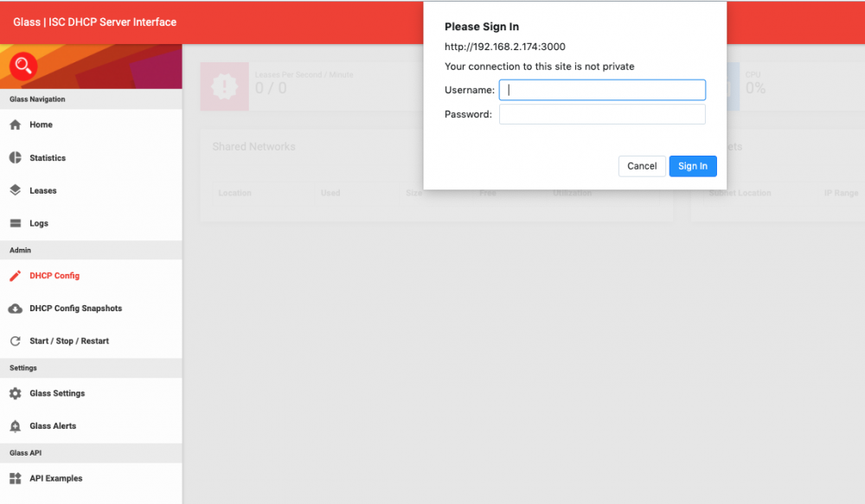865x504 pixels.
Task: Click the Leases layers icon
Action: click(16, 190)
